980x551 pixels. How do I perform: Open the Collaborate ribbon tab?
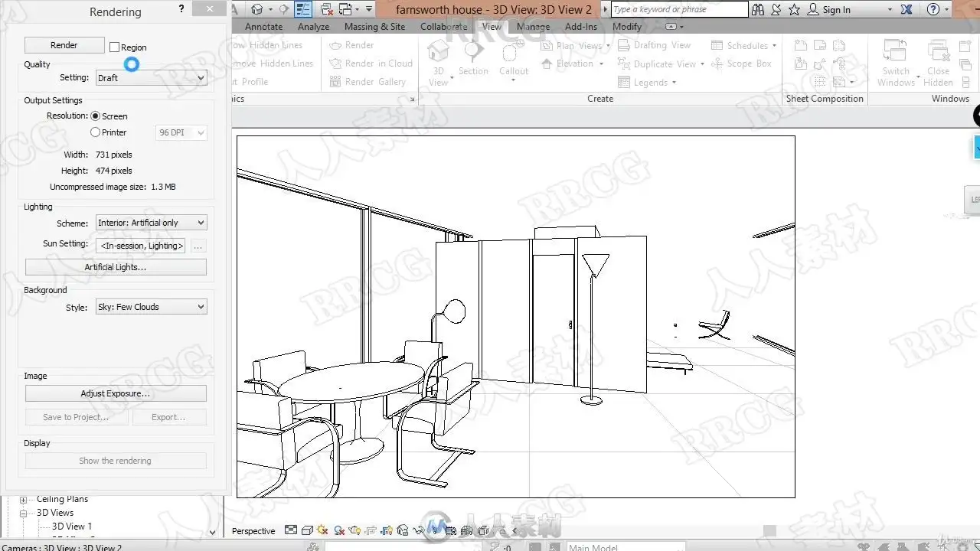coord(444,27)
